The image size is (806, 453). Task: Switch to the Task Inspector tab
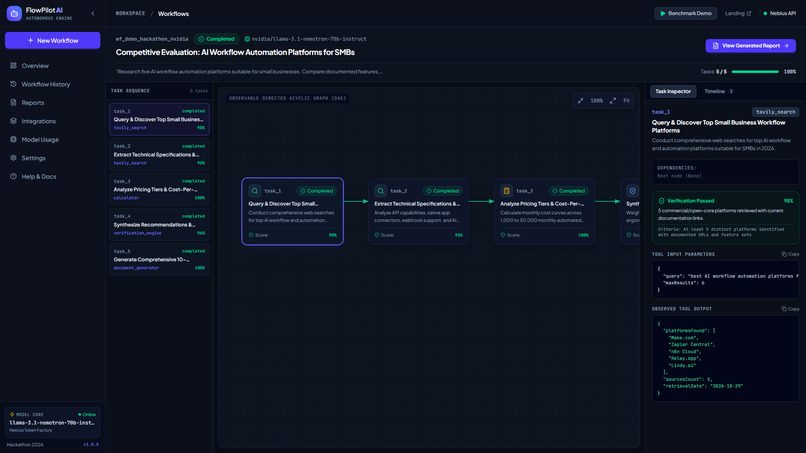point(673,92)
